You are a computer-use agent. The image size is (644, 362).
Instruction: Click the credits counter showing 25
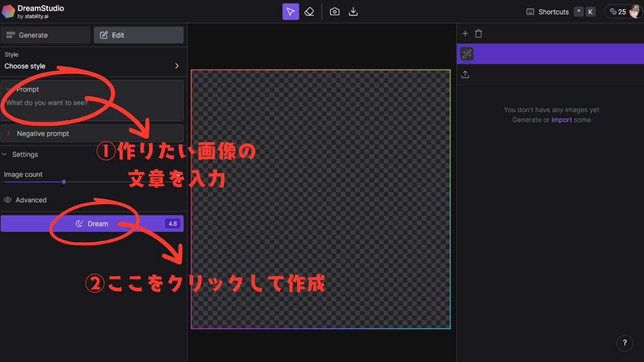point(618,12)
